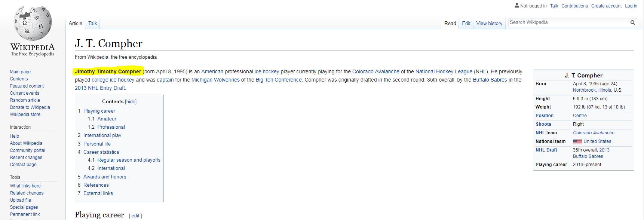Open the Colorado Avalanche link in the intro paragraph
Image resolution: width=644 pixels, height=220 pixels.
click(x=375, y=71)
